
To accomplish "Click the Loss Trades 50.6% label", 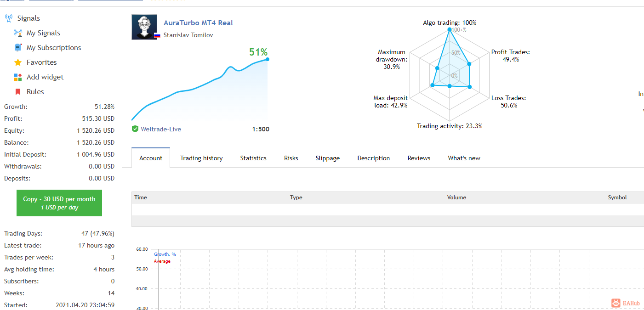I will (509, 101).
